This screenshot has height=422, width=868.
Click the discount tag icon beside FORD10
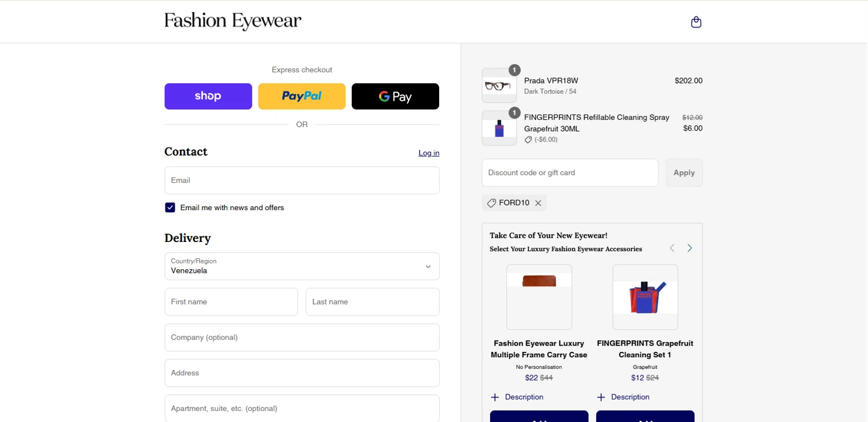(491, 203)
